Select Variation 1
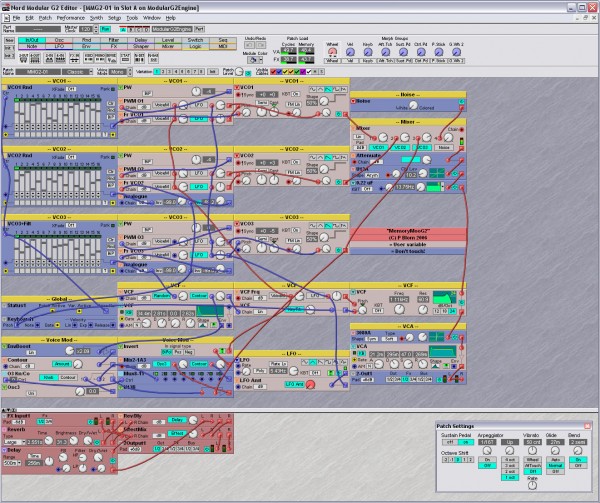Viewport: 600px width, 503px height. pos(157,72)
